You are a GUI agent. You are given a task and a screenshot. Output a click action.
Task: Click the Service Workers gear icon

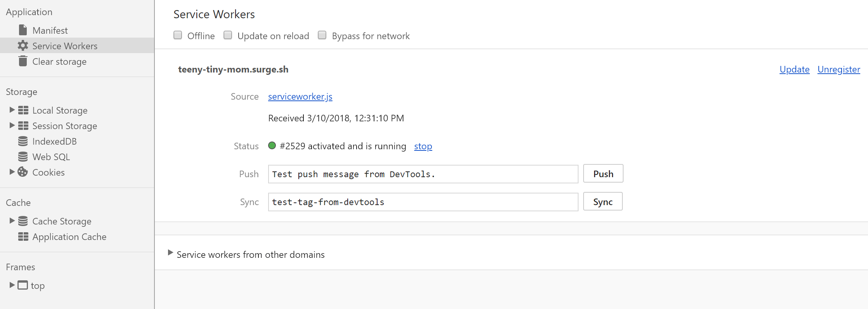pyautogui.click(x=23, y=46)
